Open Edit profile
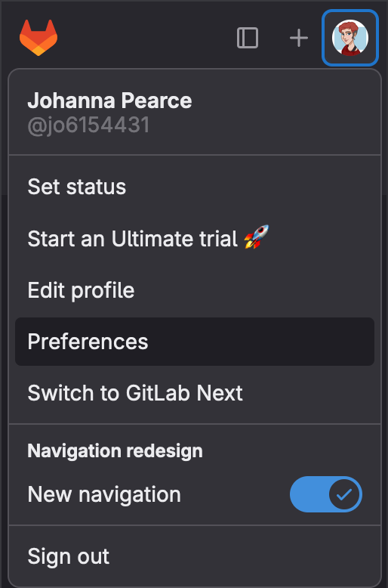Screen dimensions: 388x588 click(x=195, y=290)
